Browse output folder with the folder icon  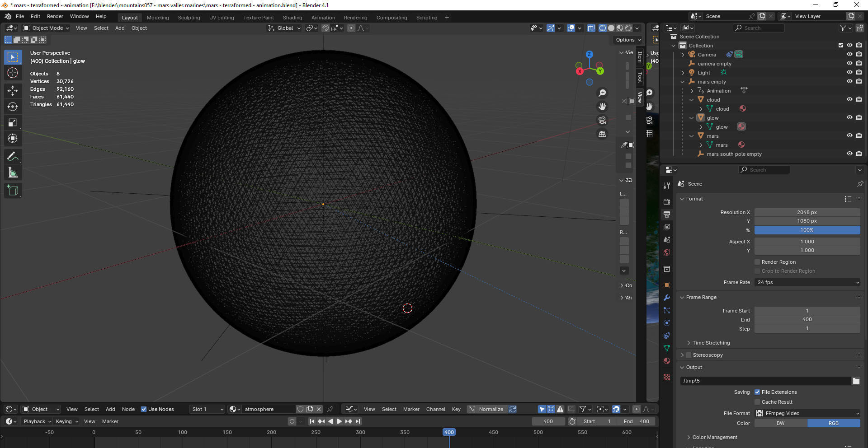click(x=856, y=381)
